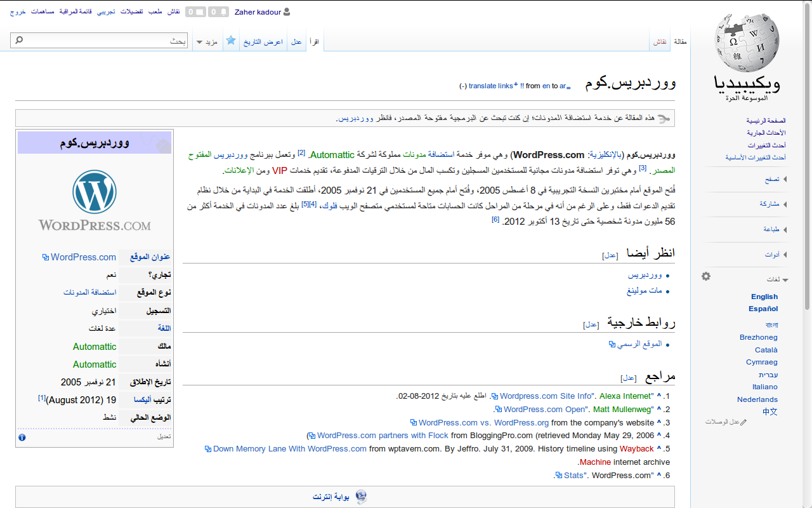Image resolution: width=812 pixels, height=508 pixels.
Task: Click Automattic link in article intro
Action: 332,154
